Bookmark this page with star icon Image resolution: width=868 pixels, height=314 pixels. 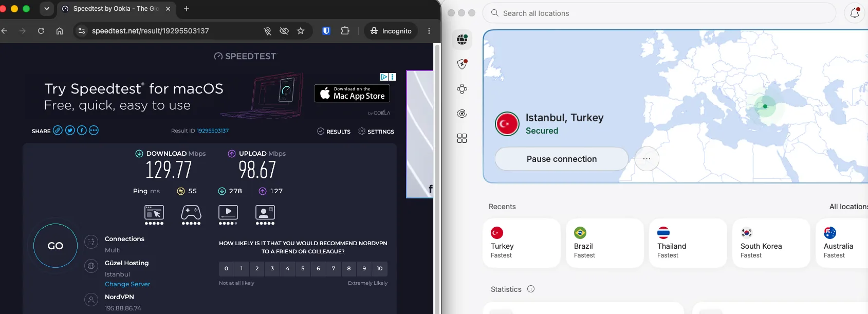point(301,31)
